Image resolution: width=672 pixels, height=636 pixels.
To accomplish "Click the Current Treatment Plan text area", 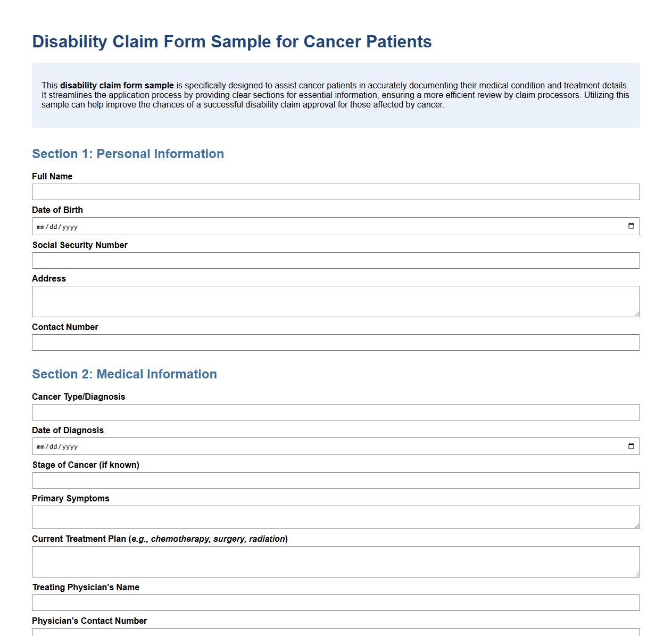I will click(336, 561).
